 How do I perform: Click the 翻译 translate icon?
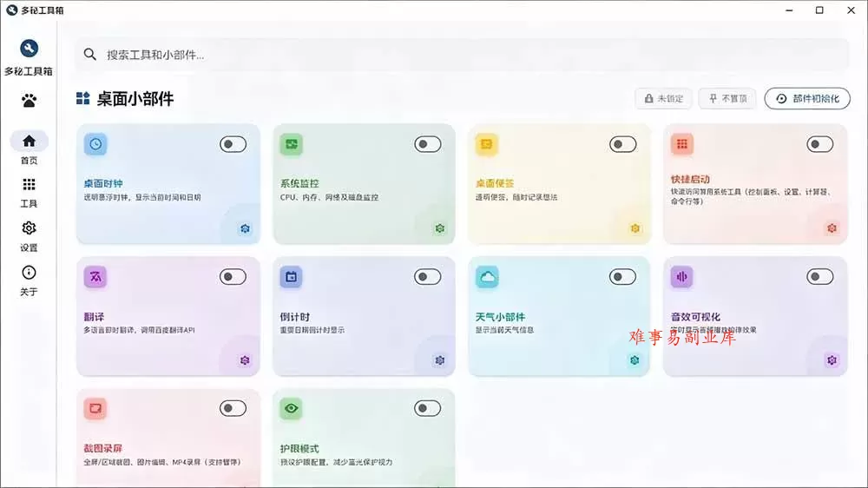pyautogui.click(x=95, y=276)
